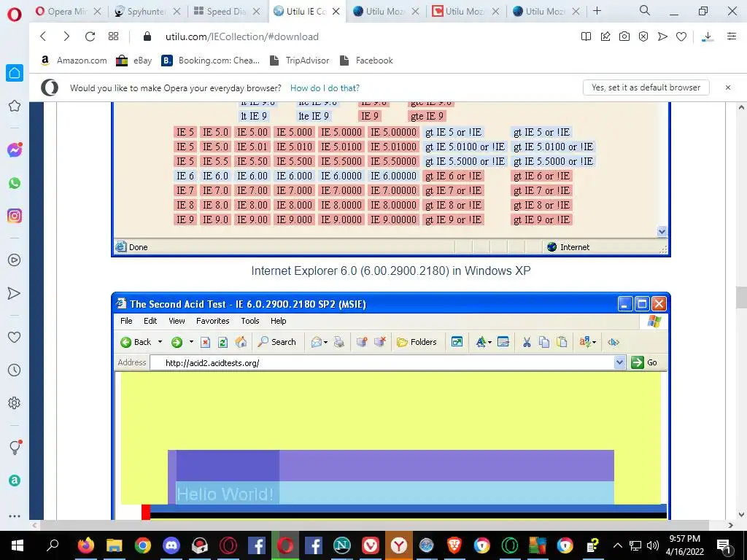The width and height of the screenshot is (747, 560).
Task: Click File in IE screenshot menu bar
Action: [x=126, y=321]
